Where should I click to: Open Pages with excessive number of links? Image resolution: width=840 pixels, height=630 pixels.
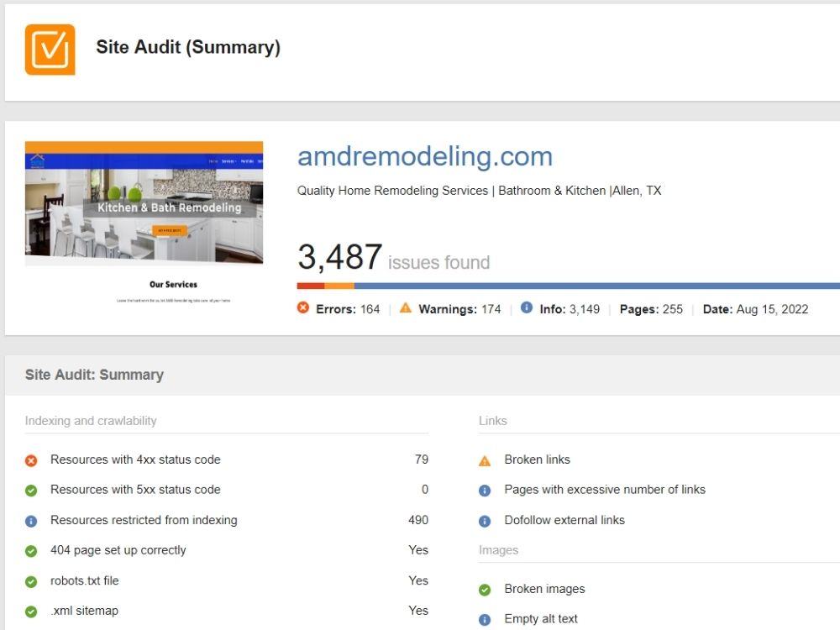[x=605, y=490]
